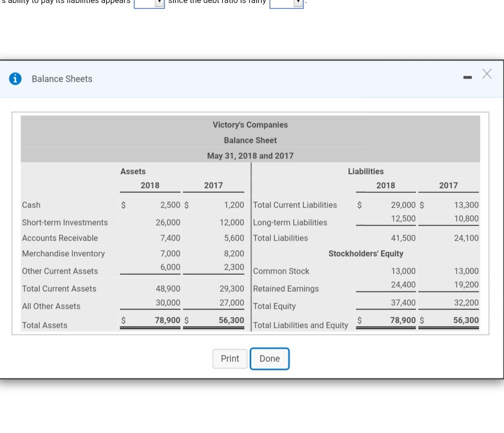Click the Assets column heading

[x=133, y=171]
